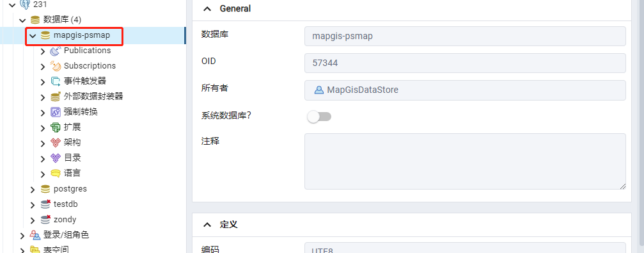The width and height of the screenshot is (644, 253).
Task: Click the disconnected testdb database icon
Action: coord(45,204)
